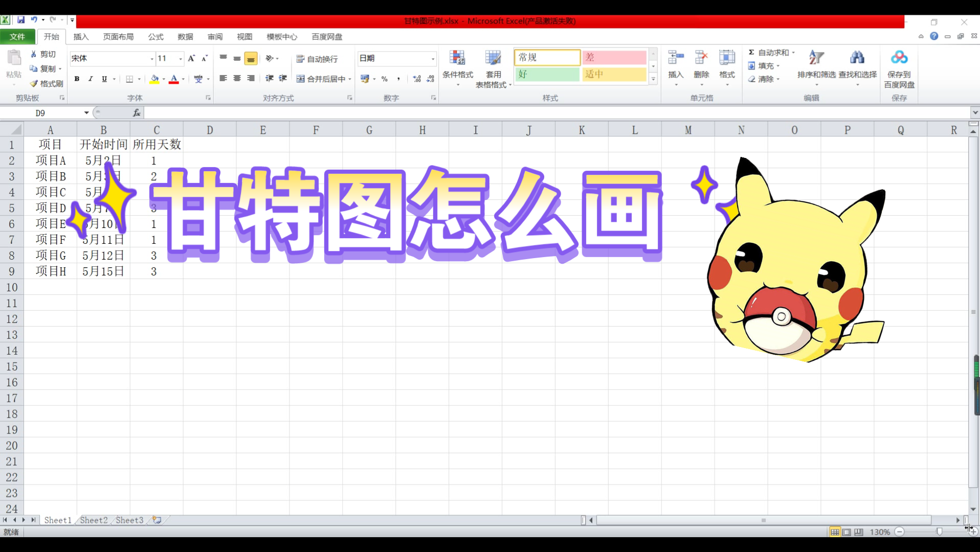This screenshot has height=552, width=980.
Task: Click the Delete cells (删除) icon
Action: tap(701, 58)
